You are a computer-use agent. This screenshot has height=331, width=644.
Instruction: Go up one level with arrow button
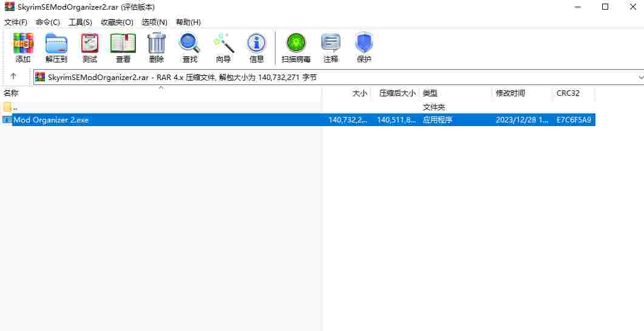[x=13, y=76]
